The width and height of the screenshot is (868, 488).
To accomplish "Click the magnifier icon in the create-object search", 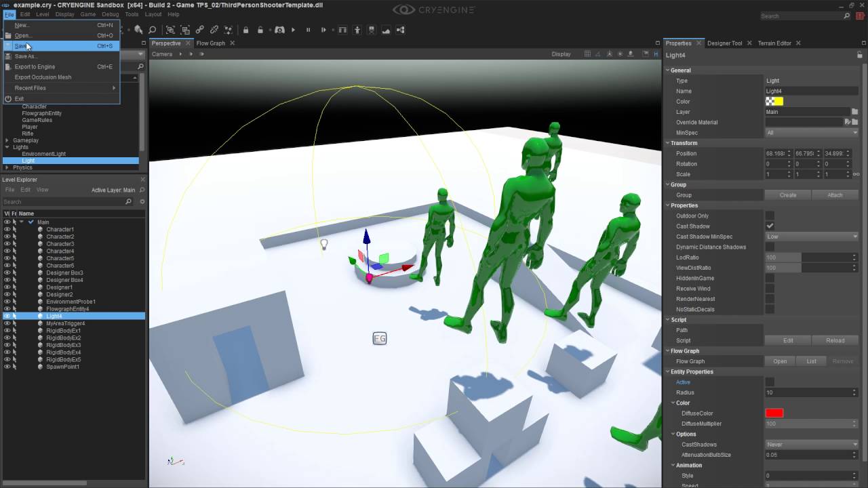I will [140, 66].
